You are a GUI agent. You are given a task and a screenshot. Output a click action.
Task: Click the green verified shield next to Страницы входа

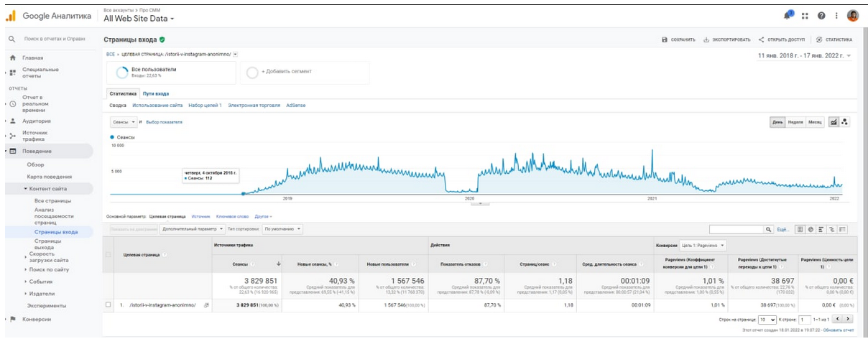(x=162, y=39)
